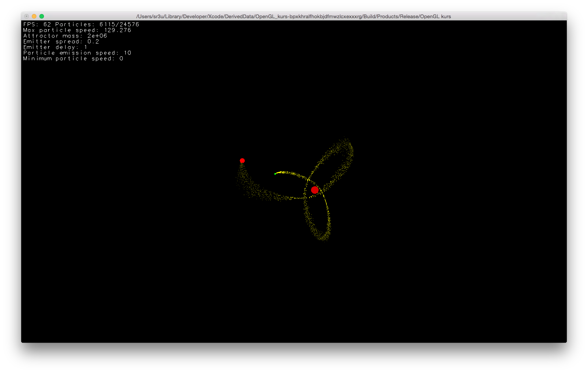Click 'Minimum particle speed: 0' text
This screenshot has height=373, width=588.
coord(73,58)
